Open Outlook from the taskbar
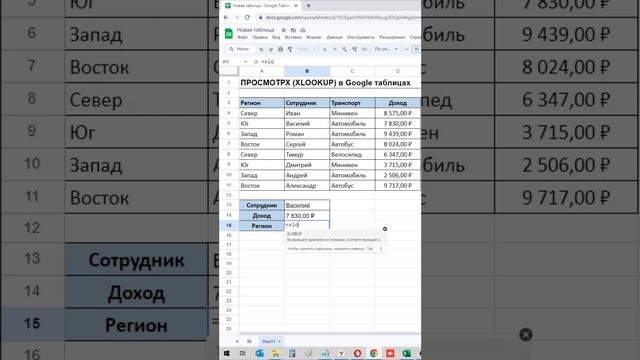The width and height of the screenshot is (640, 360). point(260,353)
